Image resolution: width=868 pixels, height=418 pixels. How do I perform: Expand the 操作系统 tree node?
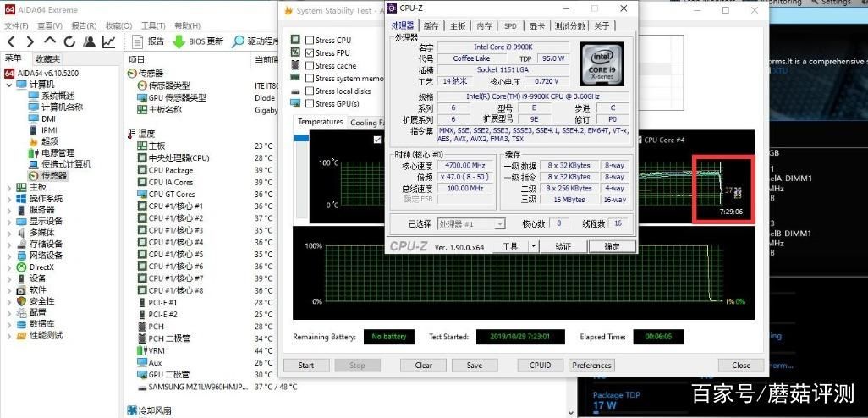click(8, 199)
